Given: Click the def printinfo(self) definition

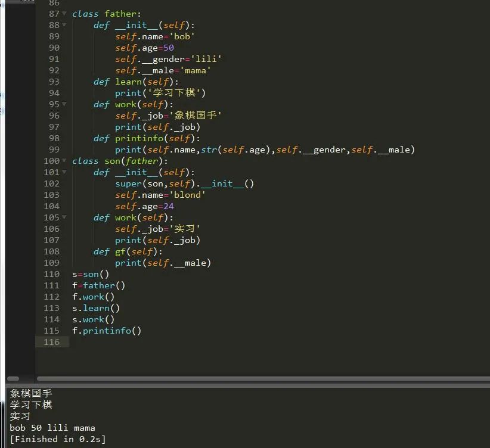Looking at the screenshot, I should [147, 138].
